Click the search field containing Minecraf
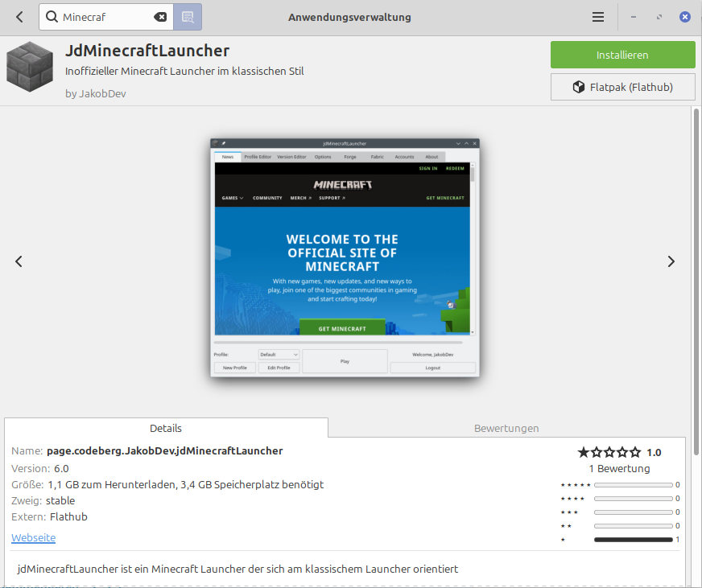 [106, 17]
